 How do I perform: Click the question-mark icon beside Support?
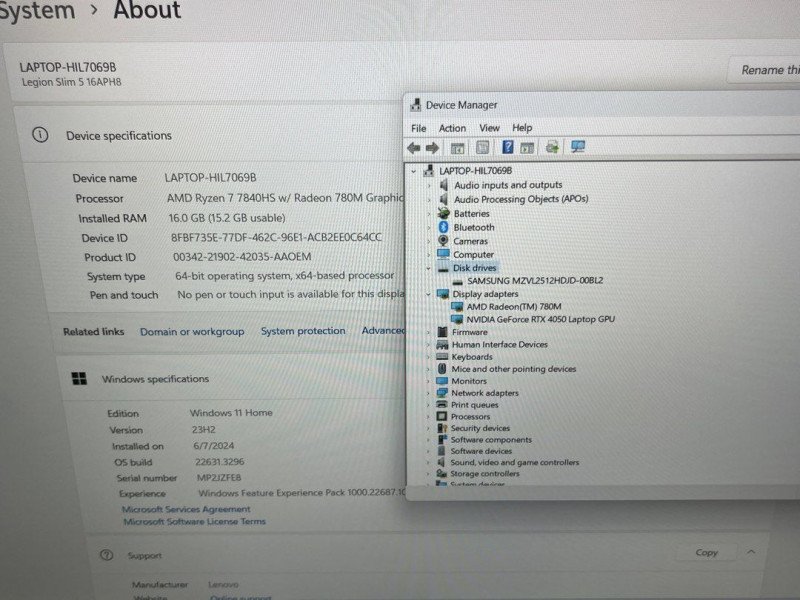(x=107, y=555)
